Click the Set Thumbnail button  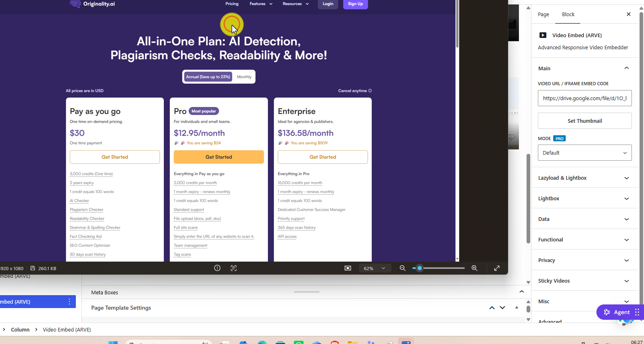[585, 121]
